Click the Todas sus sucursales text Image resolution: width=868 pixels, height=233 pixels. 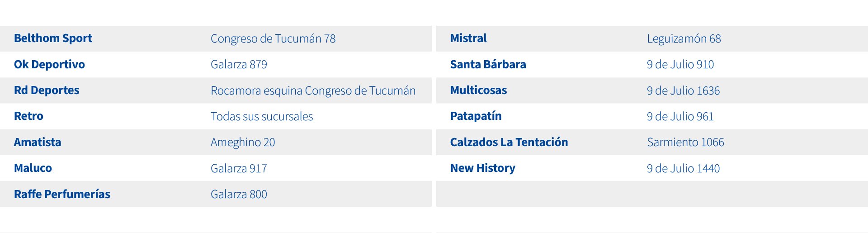point(262,116)
